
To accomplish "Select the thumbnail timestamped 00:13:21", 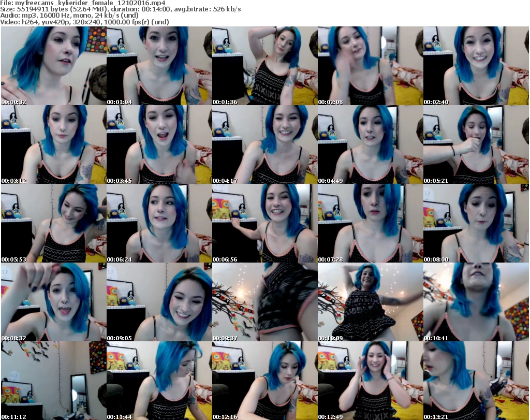I will pyautogui.click(x=476, y=381).
